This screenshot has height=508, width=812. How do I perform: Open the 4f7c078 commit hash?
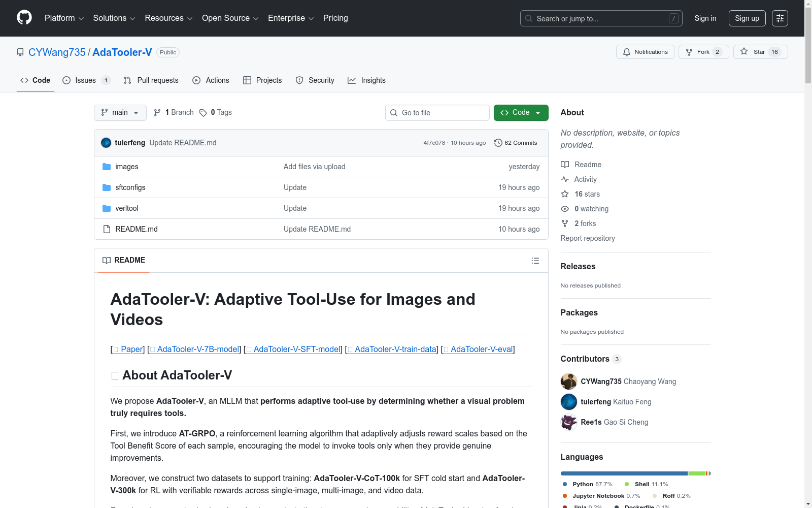434,143
